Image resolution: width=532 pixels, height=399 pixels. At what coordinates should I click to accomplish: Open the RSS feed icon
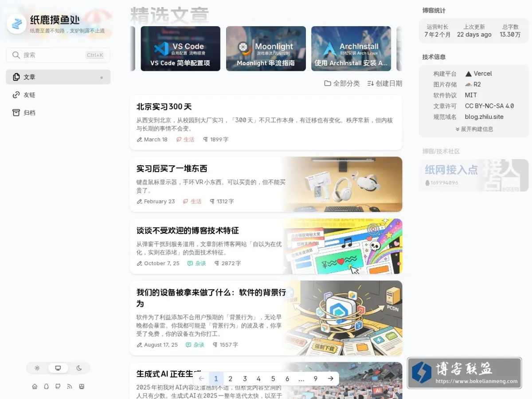click(x=70, y=387)
